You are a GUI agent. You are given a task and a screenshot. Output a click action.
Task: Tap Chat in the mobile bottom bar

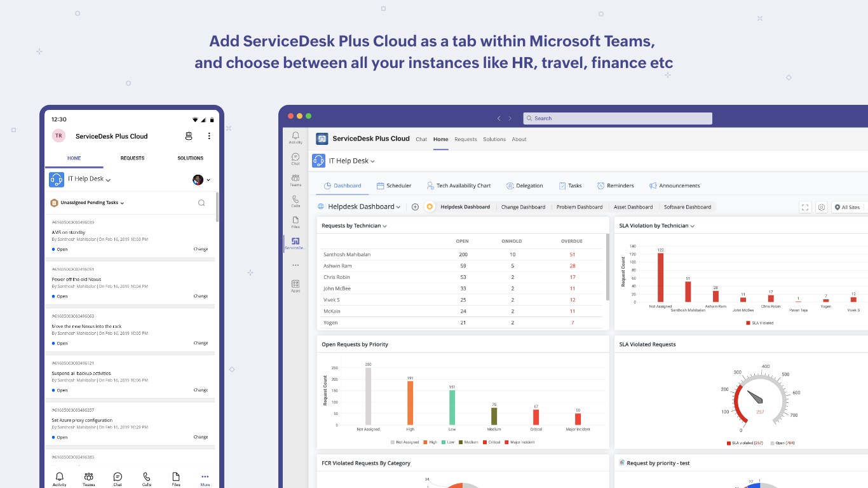pos(118,479)
